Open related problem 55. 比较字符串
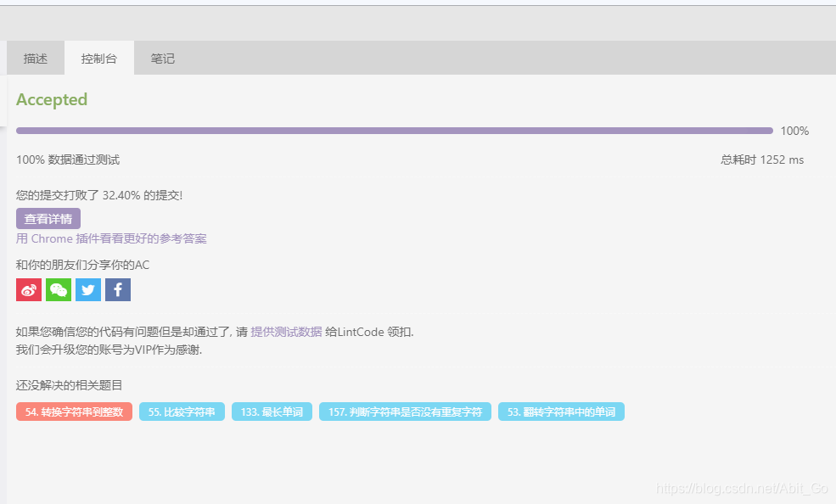Viewport: 836px width, 504px height. point(182,412)
